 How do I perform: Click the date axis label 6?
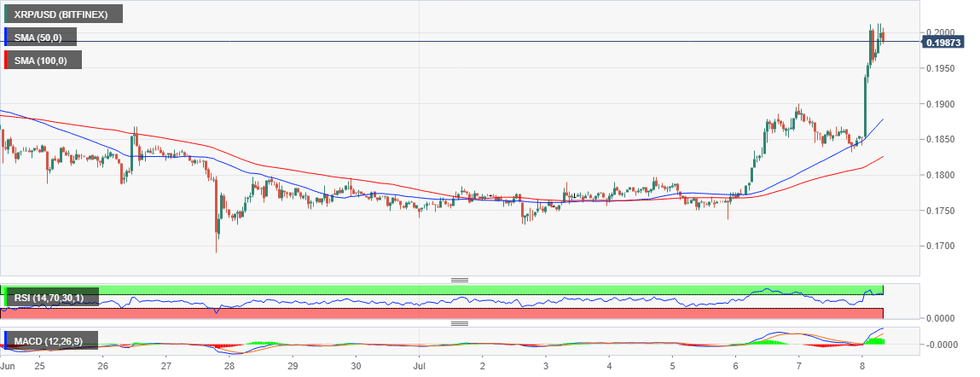point(735,365)
